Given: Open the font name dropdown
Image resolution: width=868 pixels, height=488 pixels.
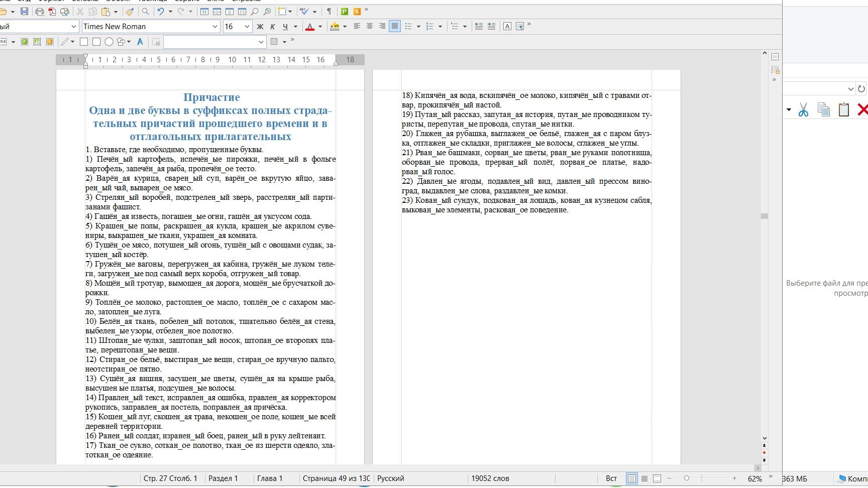Looking at the screenshot, I should point(215,27).
